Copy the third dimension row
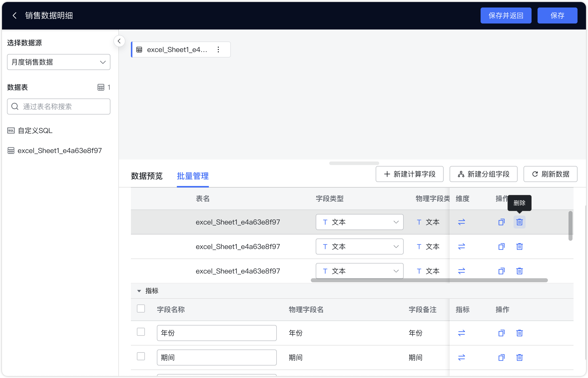The image size is (588, 378). point(501,271)
